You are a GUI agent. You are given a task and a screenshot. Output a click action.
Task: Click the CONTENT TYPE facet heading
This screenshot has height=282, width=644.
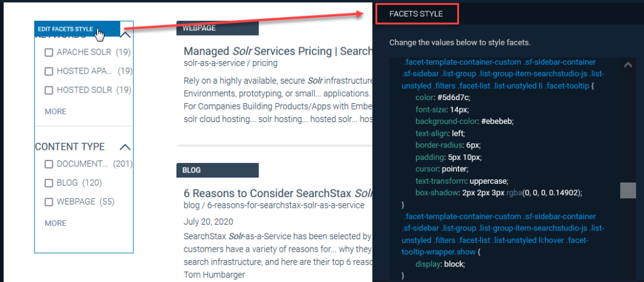coord(70,147)
